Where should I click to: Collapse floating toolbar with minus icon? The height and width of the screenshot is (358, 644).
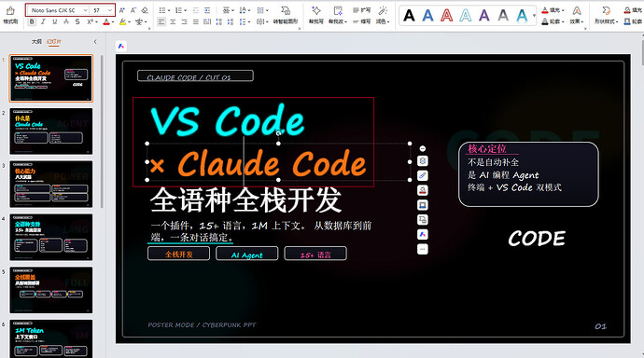click(423, 148)
